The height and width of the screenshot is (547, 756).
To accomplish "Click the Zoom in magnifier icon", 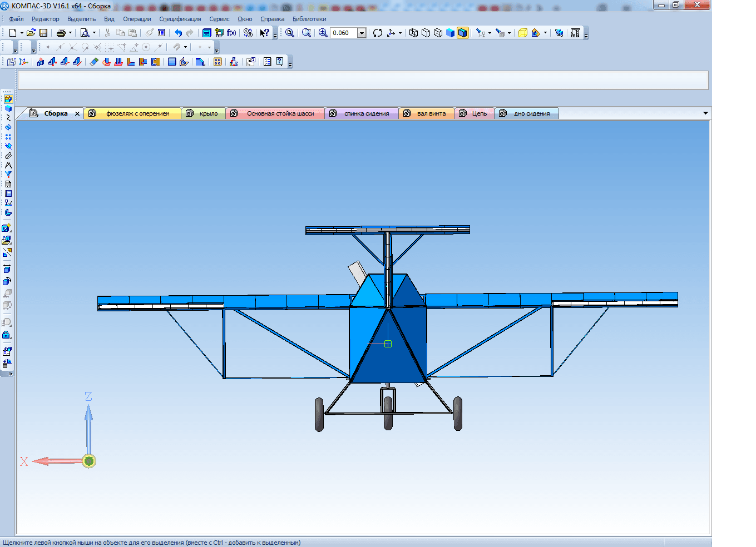I will pos(323,33).
